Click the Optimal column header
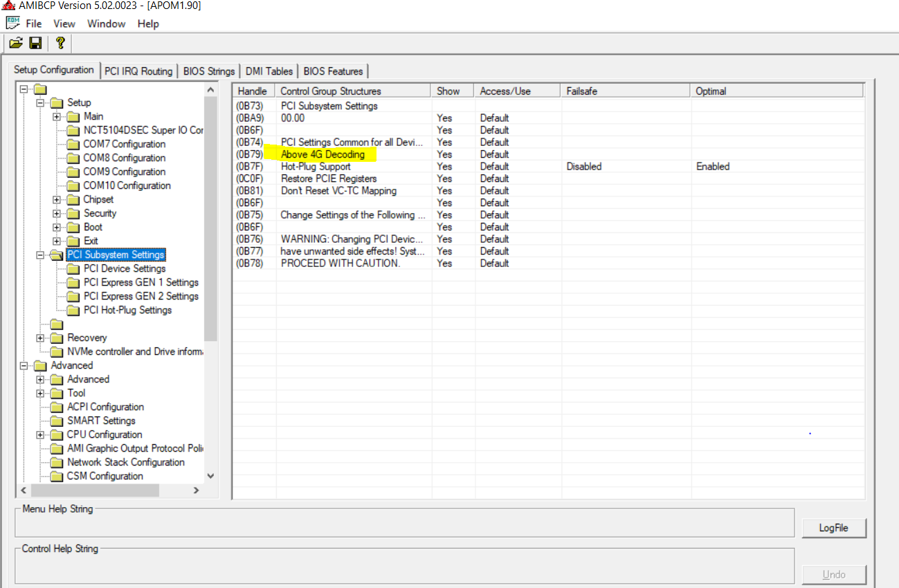 point(777,91)
